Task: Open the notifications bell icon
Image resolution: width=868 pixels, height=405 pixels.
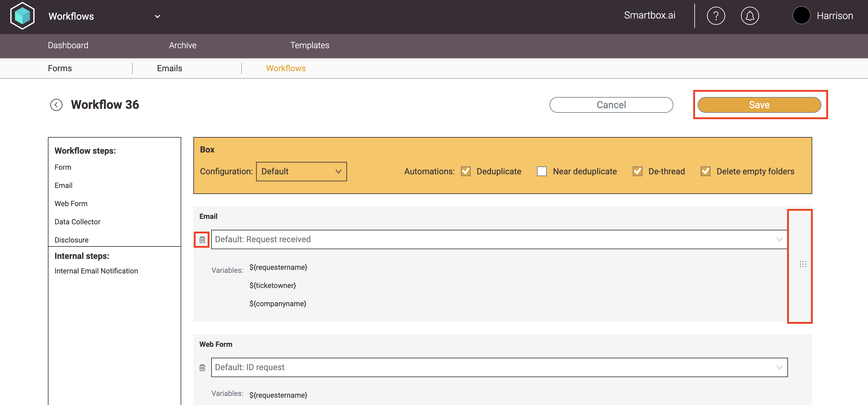Action: 749,16
